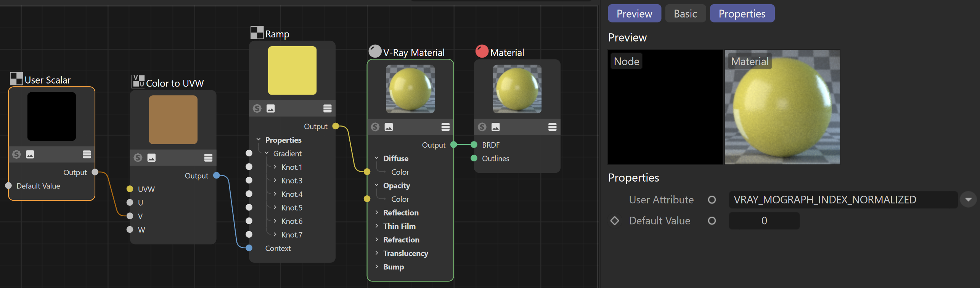Collapse the Gradient group in Ramp node
This screenshot has width=980, height=288.
(267, 153)
